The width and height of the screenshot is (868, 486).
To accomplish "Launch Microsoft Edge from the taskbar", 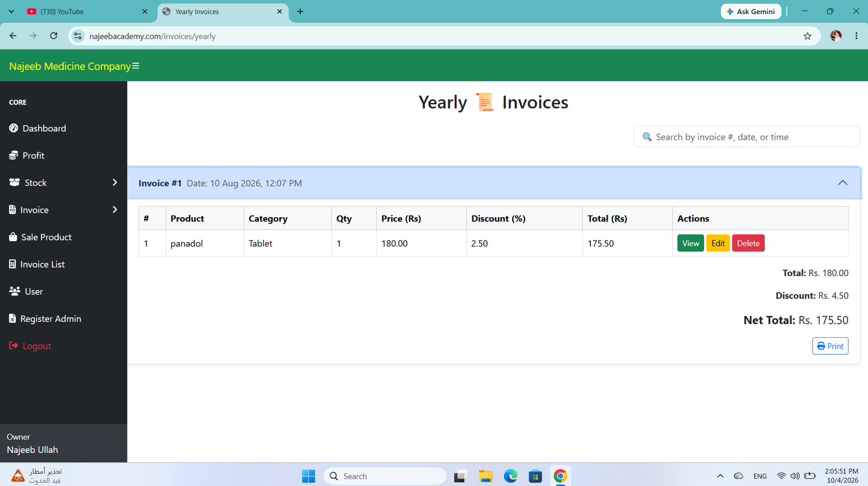I will coord(510,476).
